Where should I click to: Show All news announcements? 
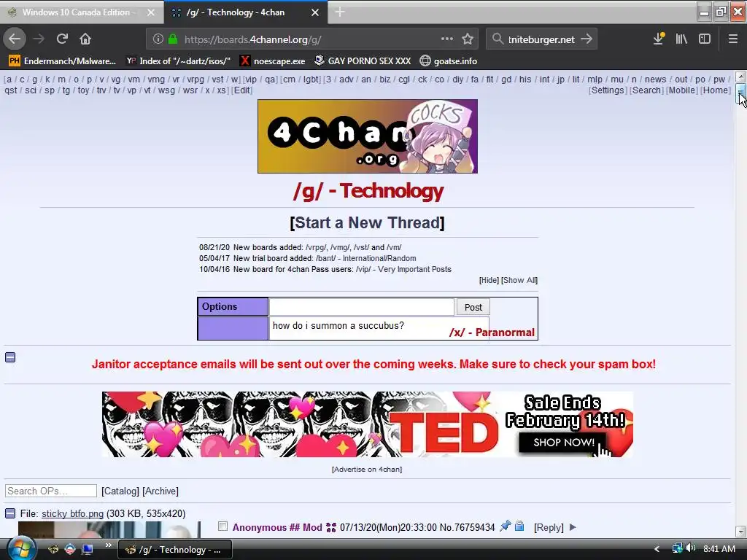(x=519, y=280)
